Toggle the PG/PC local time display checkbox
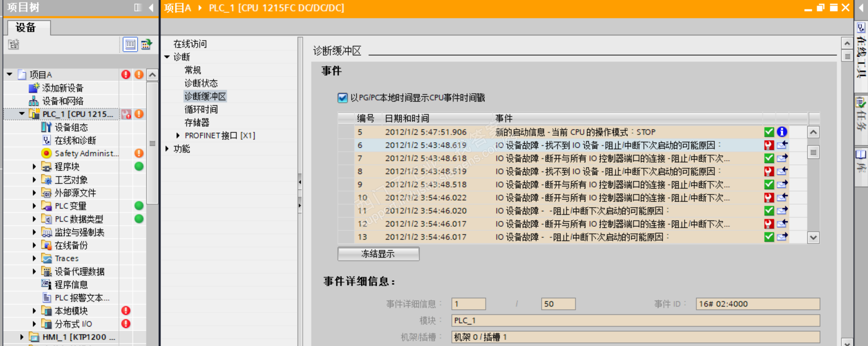 (x=343, y=98)
